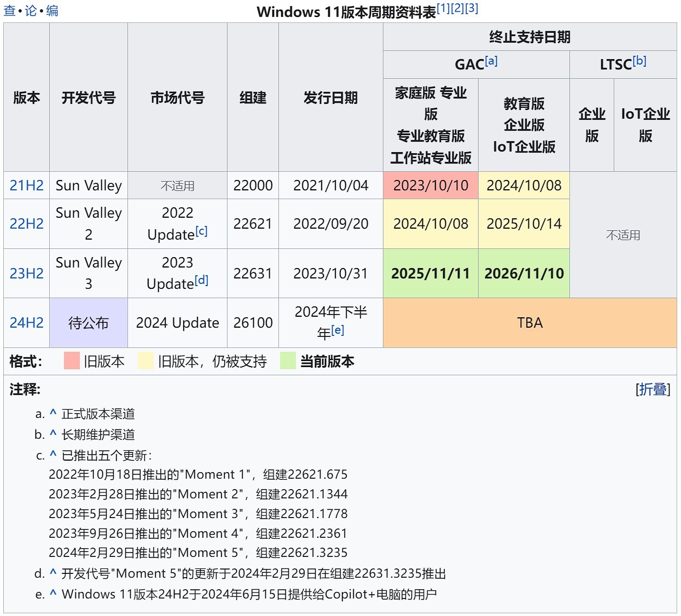Click the 2025/10/14 end date cell

tap(524, 224)
